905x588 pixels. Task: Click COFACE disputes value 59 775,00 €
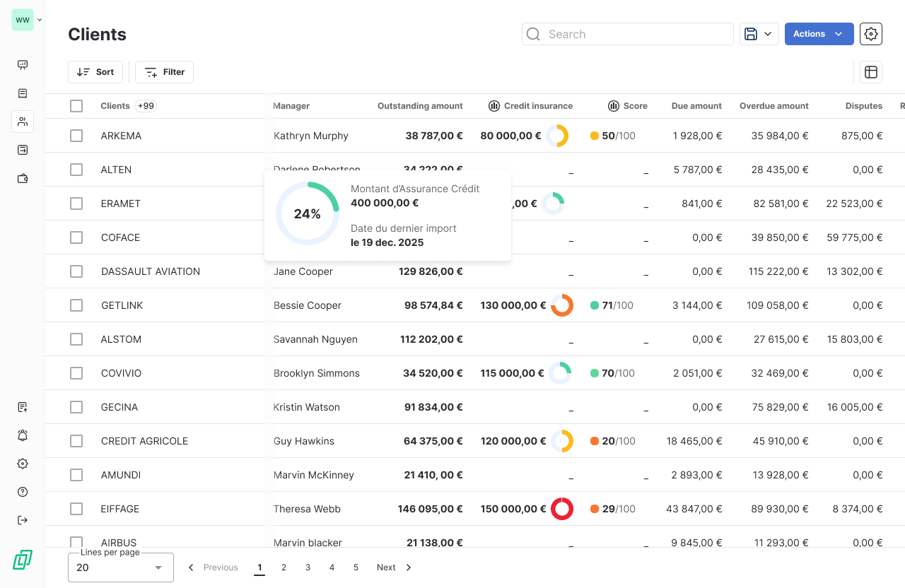pyautogui.click(x=855, y=237)
